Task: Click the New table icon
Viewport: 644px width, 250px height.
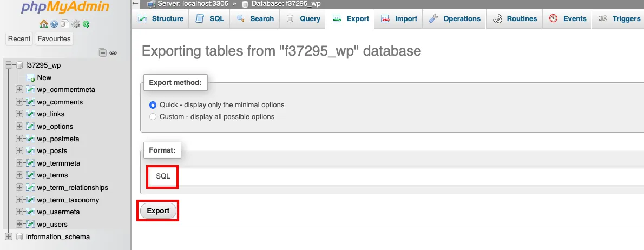Action: pyautogui.click(x=30, y=77)
